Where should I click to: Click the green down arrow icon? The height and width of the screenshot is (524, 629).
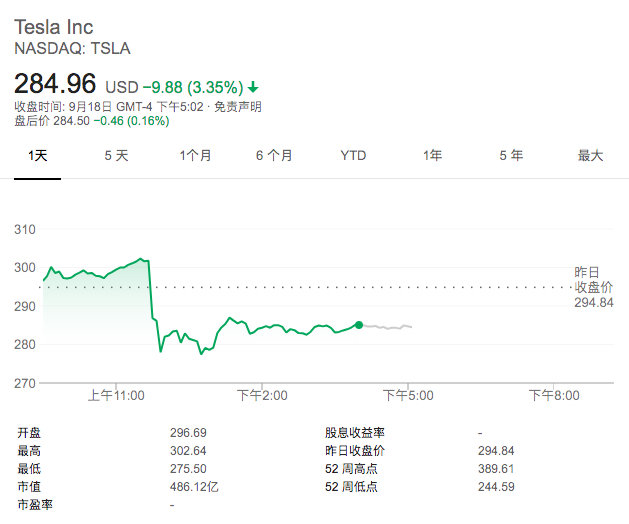[x=253, y=87]
